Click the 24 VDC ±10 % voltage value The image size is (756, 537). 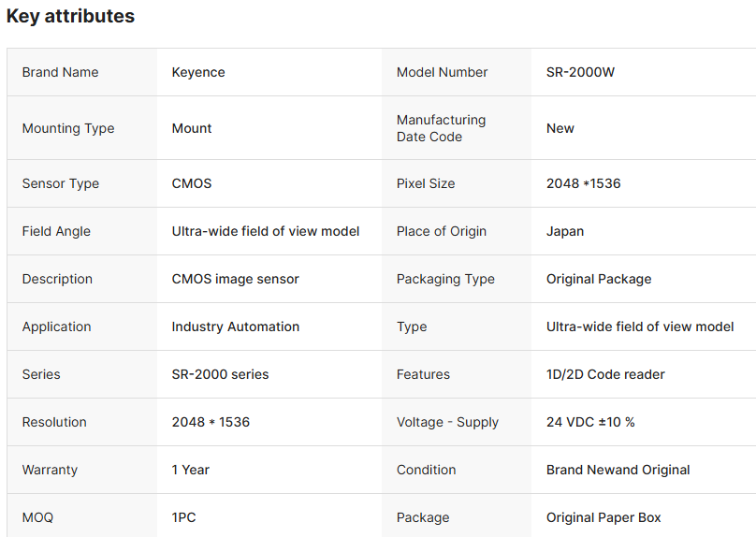pos(590,422)
